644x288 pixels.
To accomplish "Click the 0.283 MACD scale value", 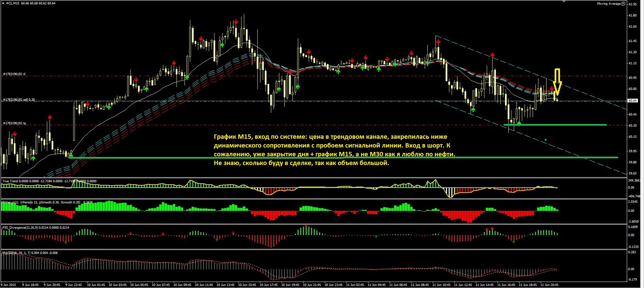I will (632, 252).
